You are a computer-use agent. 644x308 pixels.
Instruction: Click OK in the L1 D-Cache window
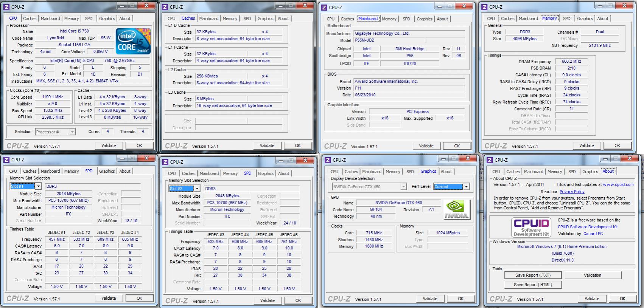(x=298, y=145)
